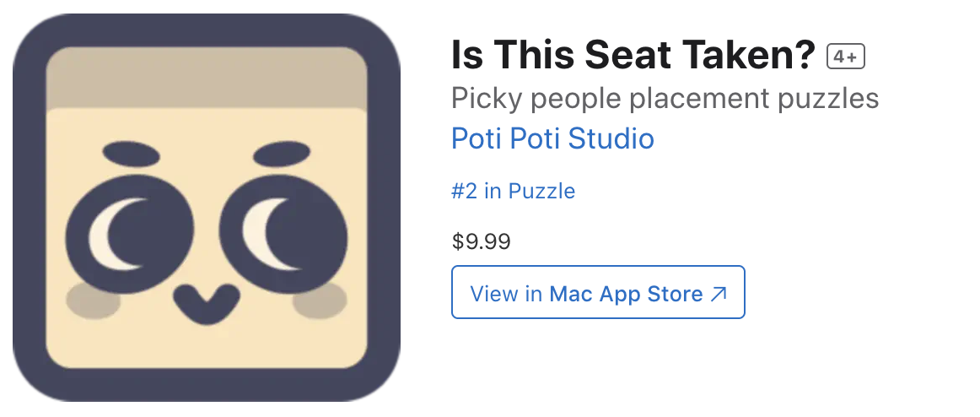980x417 pixels.
Task: Click the right eyebrow on the app icon
Action: click(x=282, y=155)
